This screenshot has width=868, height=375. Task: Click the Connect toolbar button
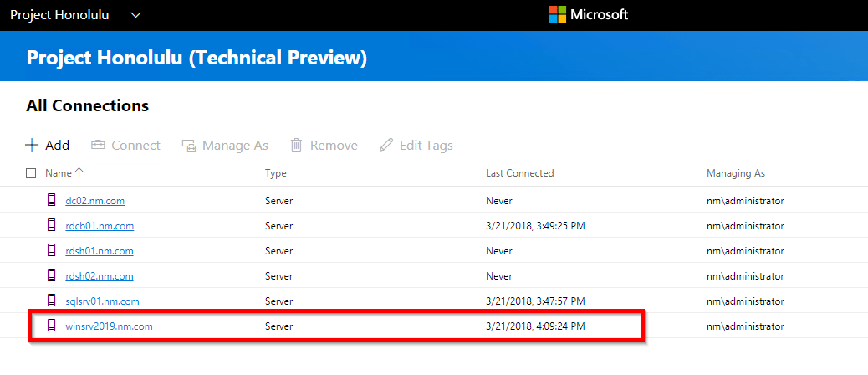[x=125, y=145]
